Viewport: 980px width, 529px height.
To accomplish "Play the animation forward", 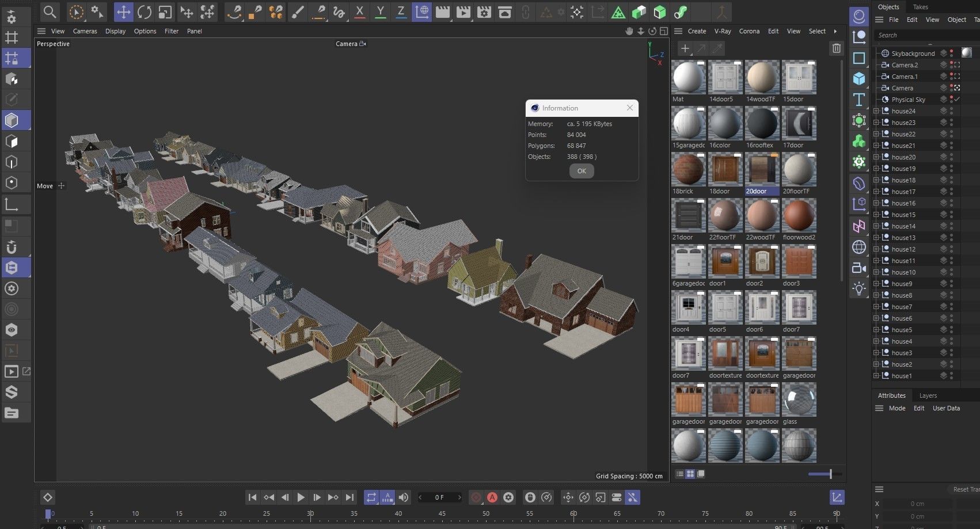I will (301, 497).
